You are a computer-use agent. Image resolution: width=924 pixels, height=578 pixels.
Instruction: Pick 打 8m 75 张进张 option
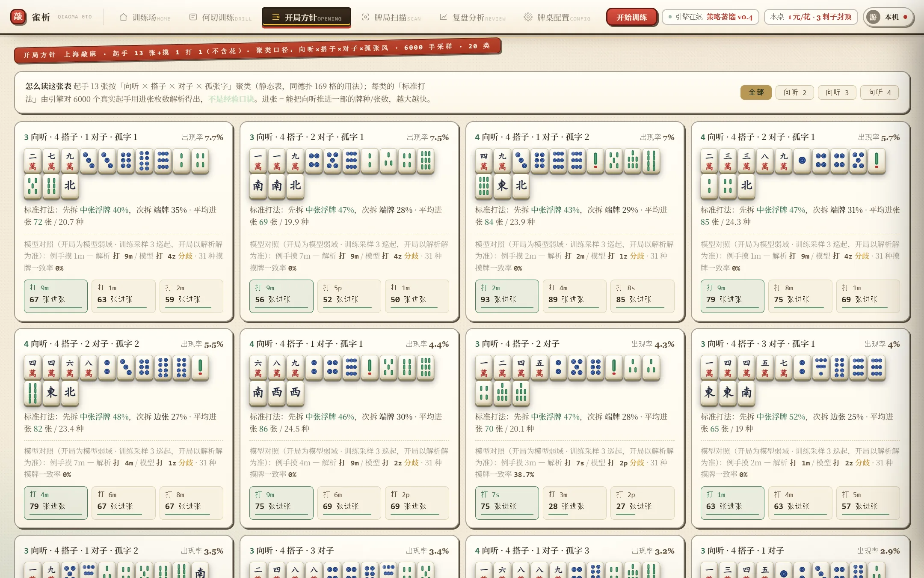point(800,296)
